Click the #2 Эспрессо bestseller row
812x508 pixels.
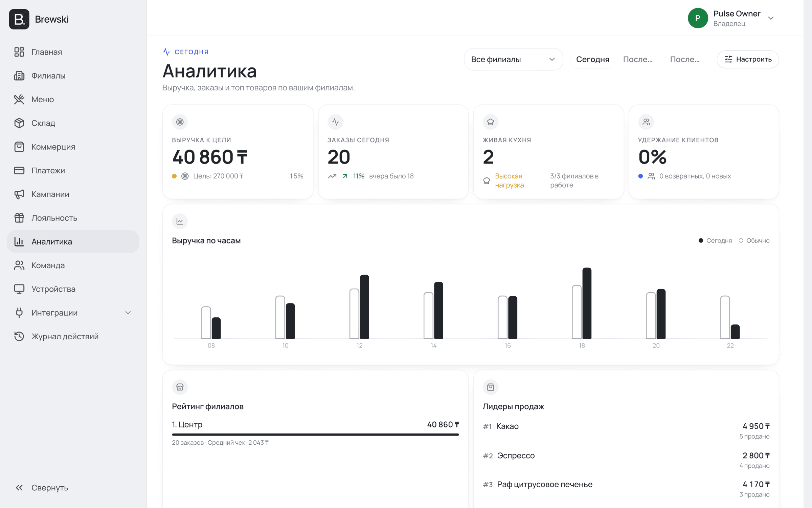626,460
